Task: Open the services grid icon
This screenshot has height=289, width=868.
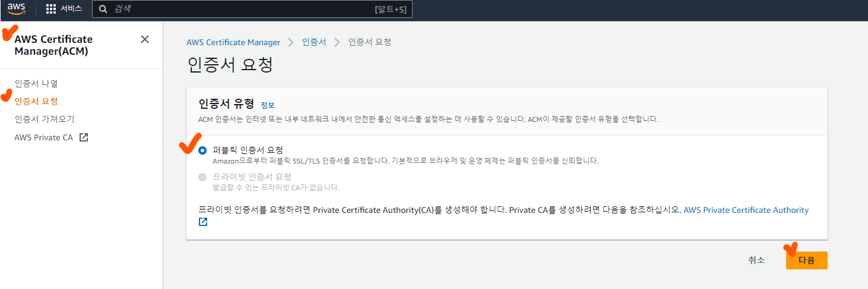Action: (x=51, y=9)
